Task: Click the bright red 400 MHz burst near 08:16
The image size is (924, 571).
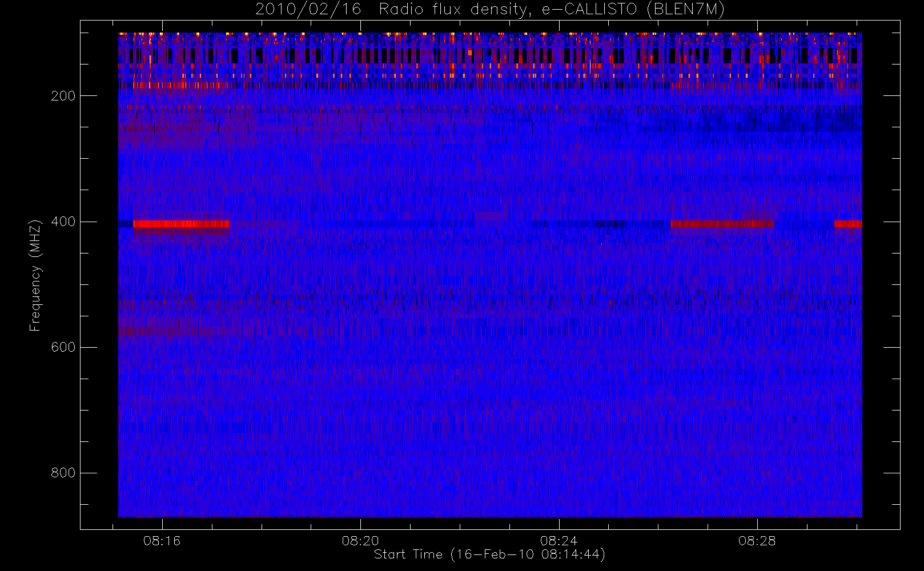Action: [181, 224]
